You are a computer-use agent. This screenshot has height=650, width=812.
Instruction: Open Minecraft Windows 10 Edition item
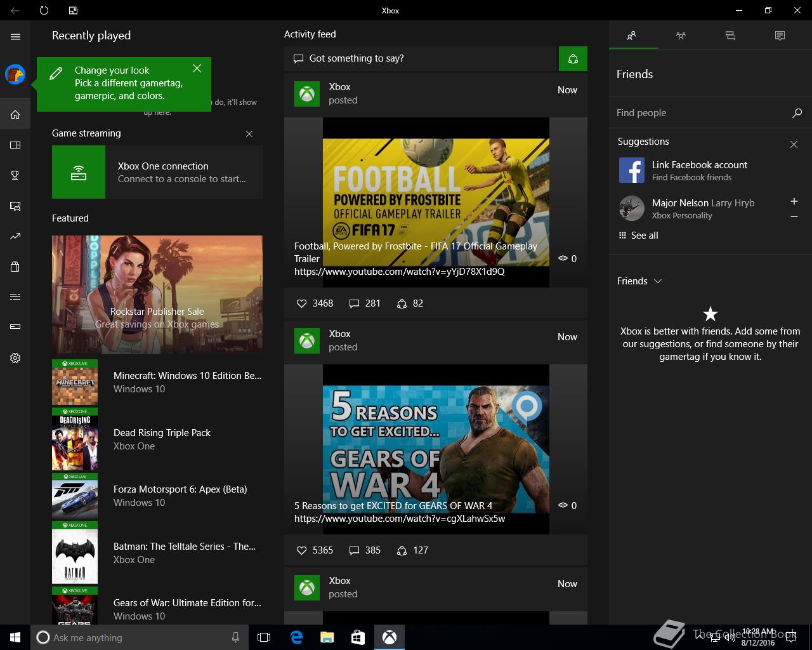point(157,382)
